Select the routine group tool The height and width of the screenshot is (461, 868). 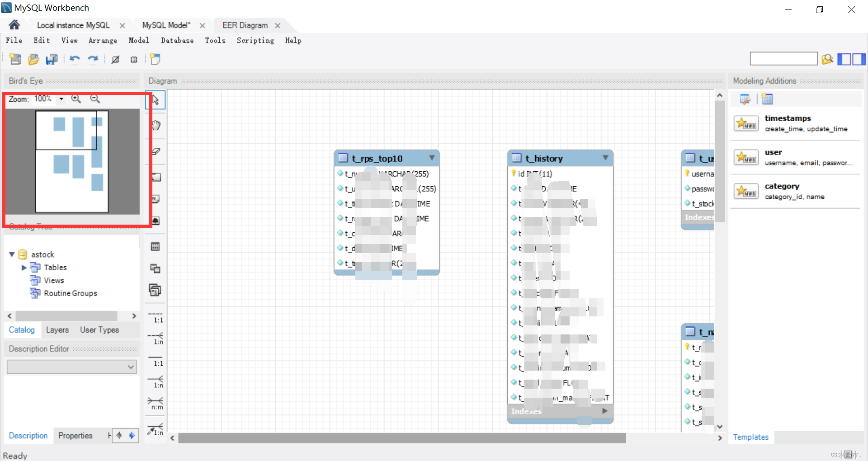tap(155, 290)
